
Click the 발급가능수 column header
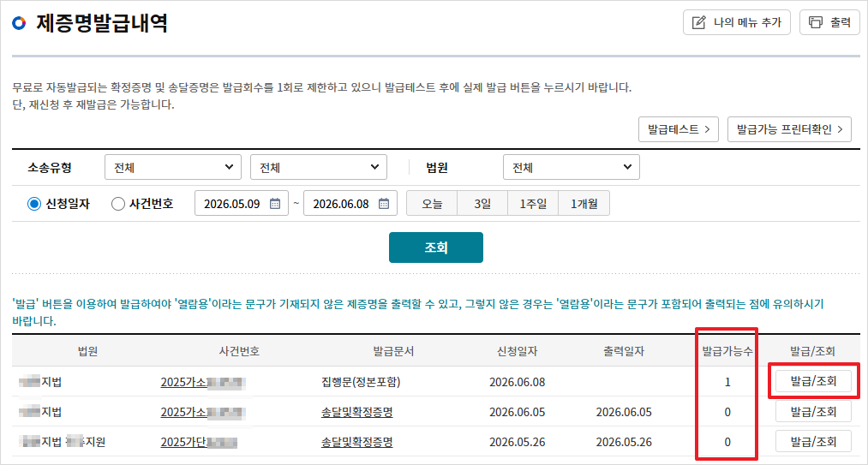[x=727, y=351]
